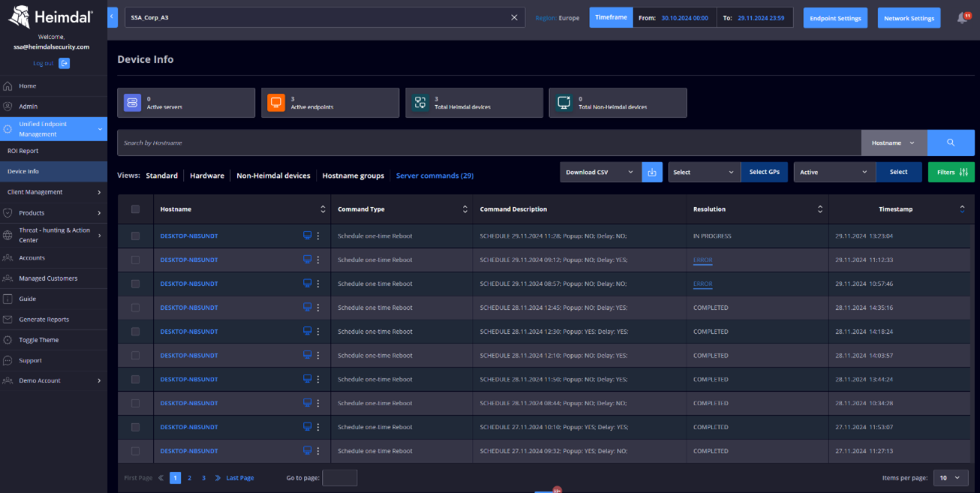Open Server commands (29) view
980x493 pixels.
(434, 176)
